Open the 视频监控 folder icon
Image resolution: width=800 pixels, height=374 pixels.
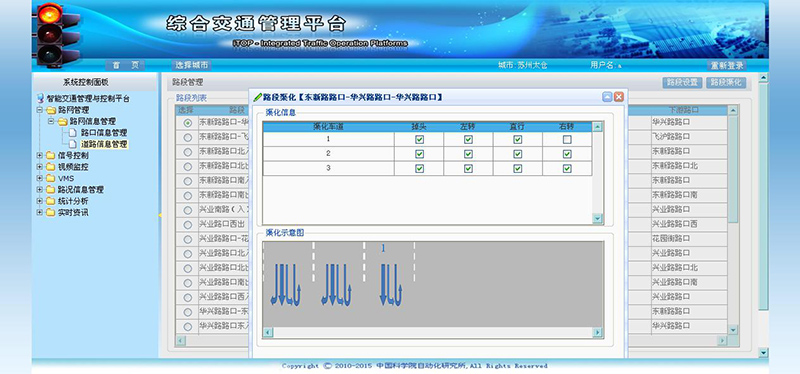point(51,167)
